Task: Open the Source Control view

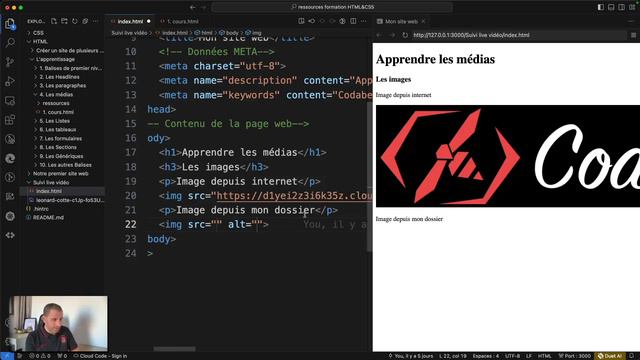Action: 10,62
